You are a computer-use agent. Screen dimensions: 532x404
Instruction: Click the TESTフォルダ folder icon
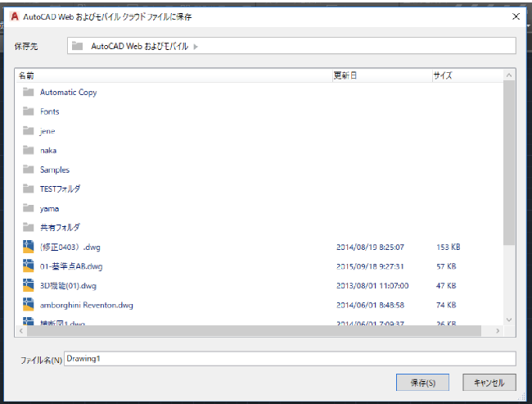[x=28, y=188]
